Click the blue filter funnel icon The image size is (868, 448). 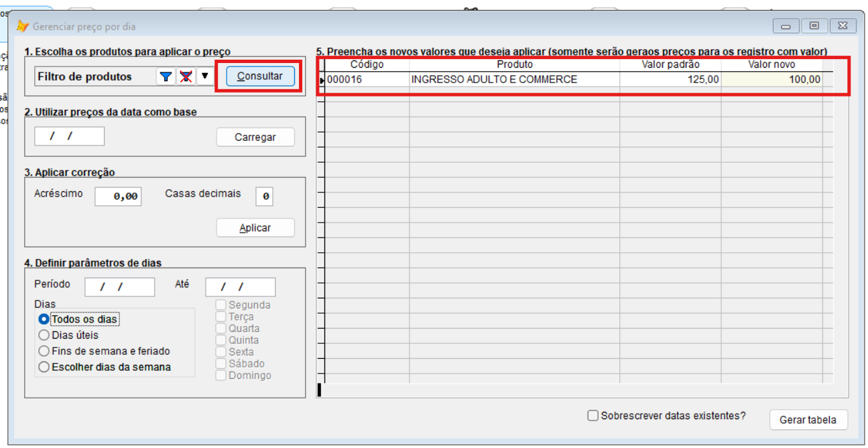[x=166, y=76]
